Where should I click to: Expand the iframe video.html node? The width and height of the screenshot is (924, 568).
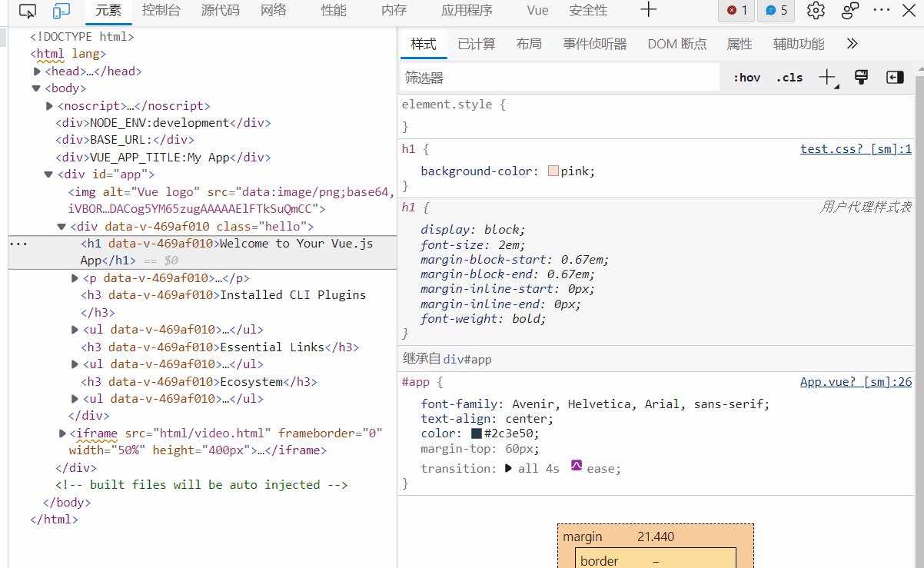point(62,433)
